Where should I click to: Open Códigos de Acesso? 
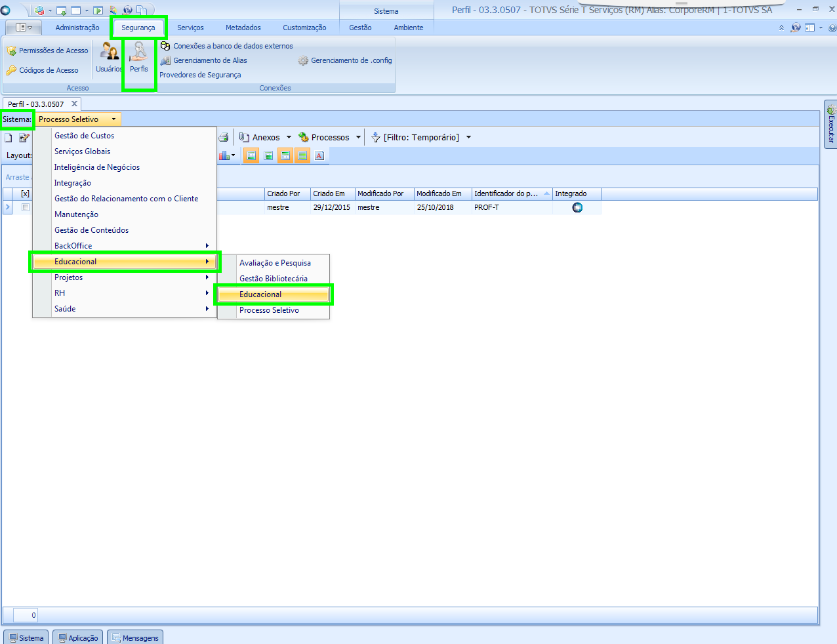[x=42, y=70]
